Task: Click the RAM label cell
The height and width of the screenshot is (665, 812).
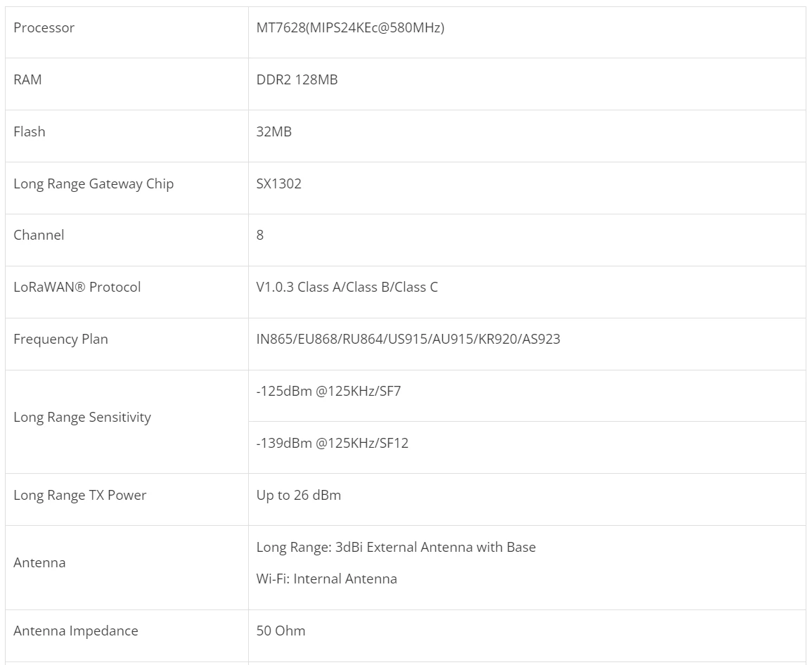Action: (x=28, y=80)
